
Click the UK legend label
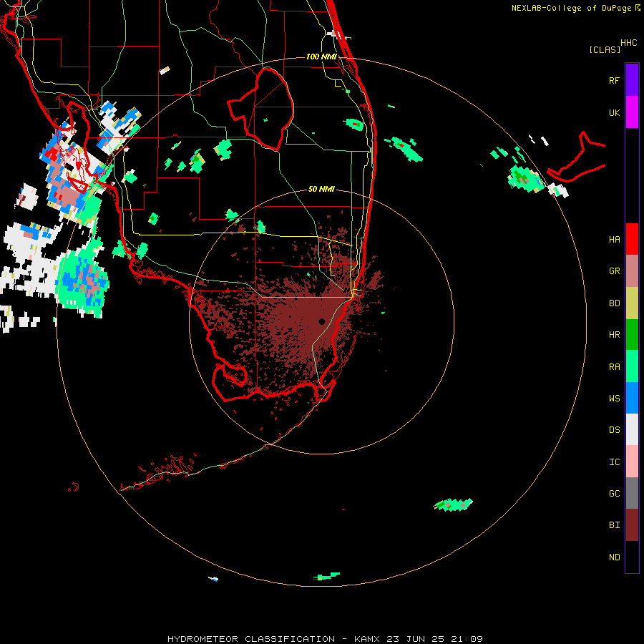click(x=614, y=112)
